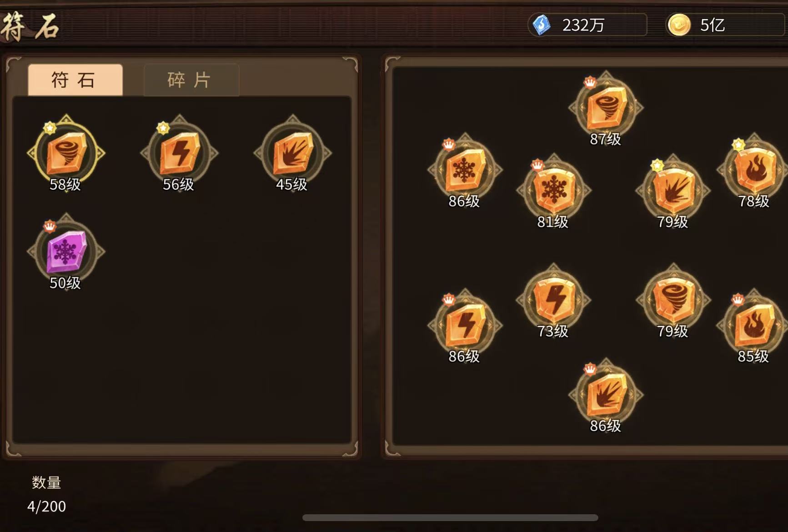This screenshot has width=788, height=532.
Task: Click the equipped 73级 lightning rune
Action: (554, 300)
